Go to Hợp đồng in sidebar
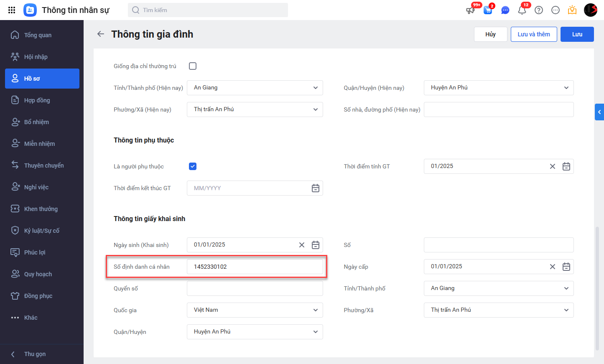The image size is (604, 364). coord(37,100)
